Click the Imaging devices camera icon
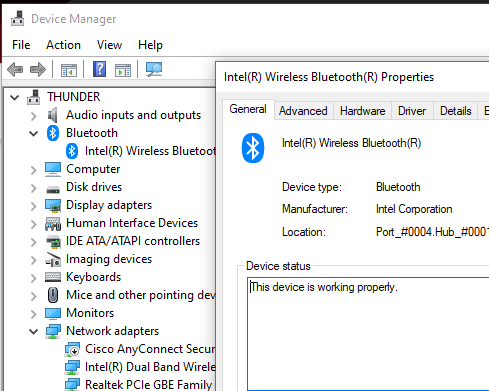489x391 pixels. click(53, 259)
